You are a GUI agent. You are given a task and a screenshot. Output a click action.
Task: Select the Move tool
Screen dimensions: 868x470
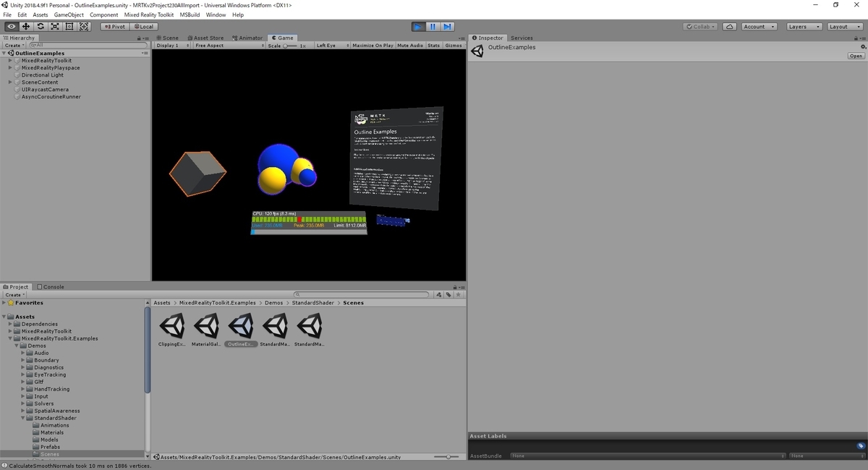pos(26,27)
